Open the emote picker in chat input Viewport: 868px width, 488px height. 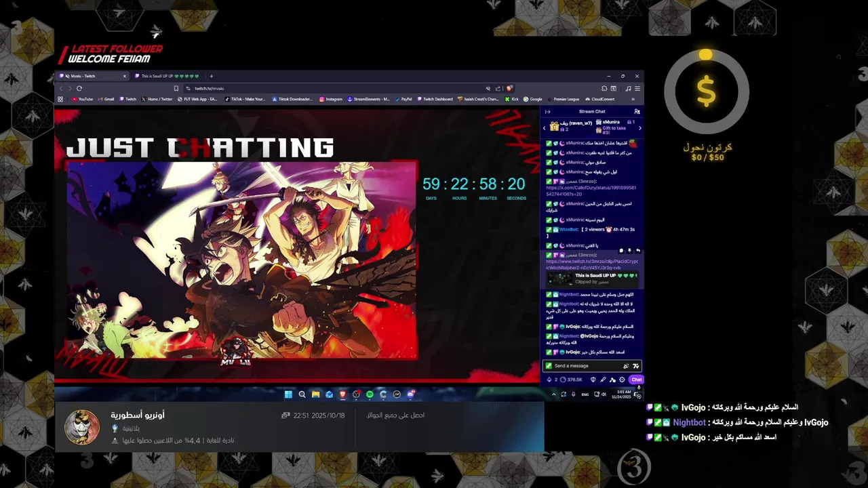coord(636,366)
